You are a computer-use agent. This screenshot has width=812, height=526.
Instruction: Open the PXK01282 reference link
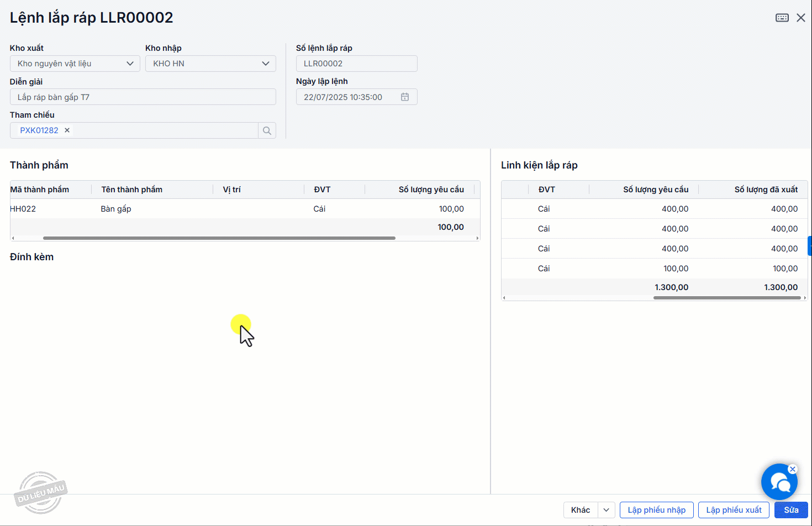point(39,130)
